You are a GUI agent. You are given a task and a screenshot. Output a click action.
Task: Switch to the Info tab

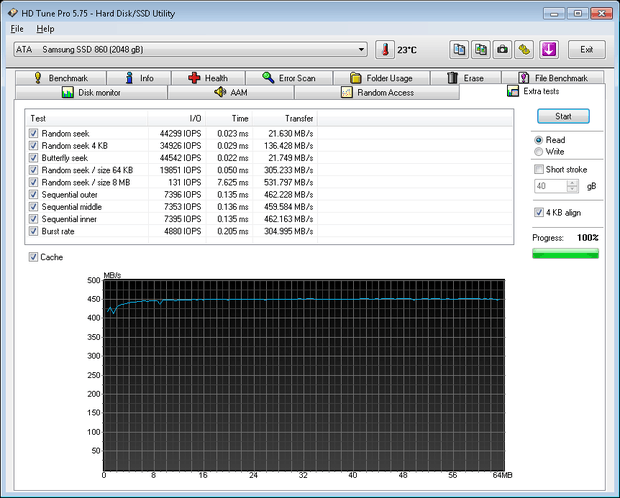click(x=139, y=78)
